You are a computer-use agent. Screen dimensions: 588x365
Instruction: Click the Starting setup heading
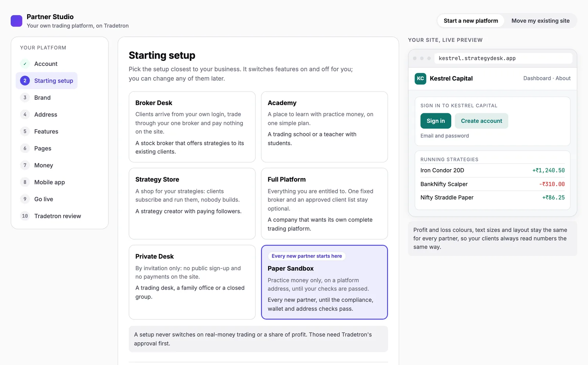pos(162,56)
